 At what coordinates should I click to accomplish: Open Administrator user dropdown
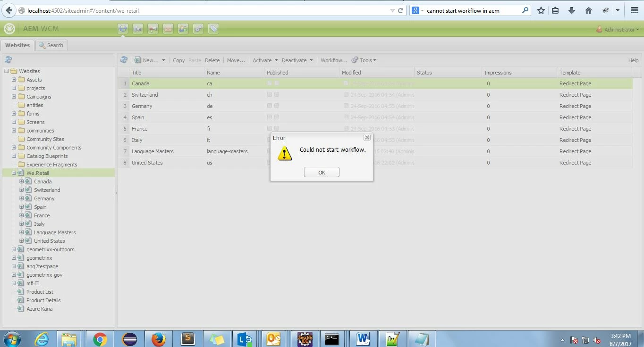(x=618, y=29)
